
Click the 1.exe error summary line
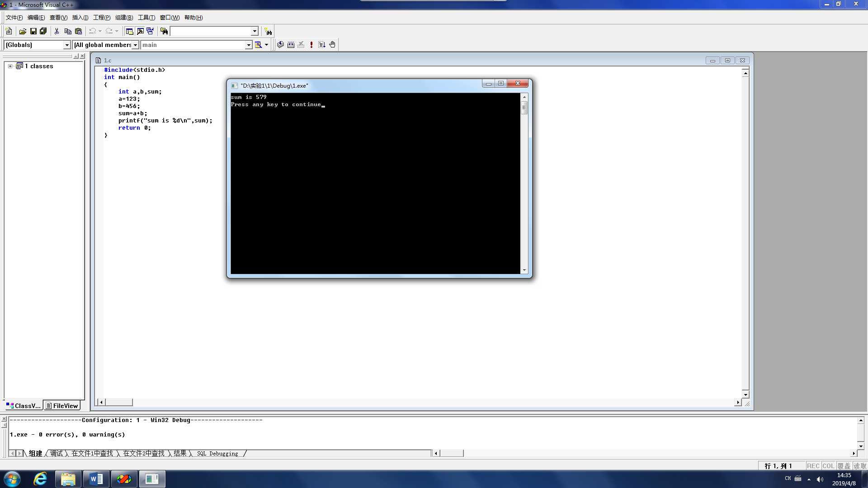click(x=67, y=435)
